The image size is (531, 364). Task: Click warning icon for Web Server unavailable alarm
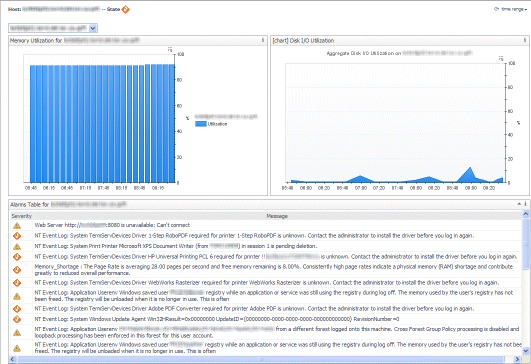(17, 226)
